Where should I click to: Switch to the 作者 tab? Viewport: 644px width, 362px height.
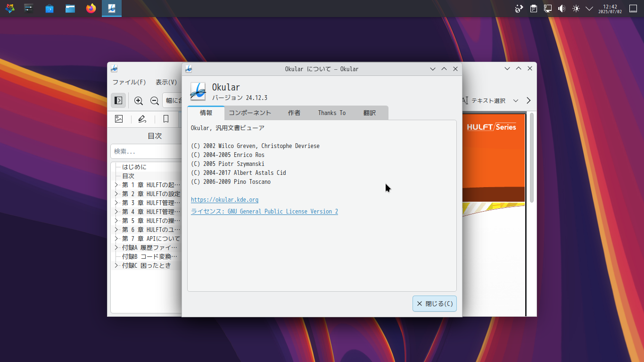coord(294,113)
